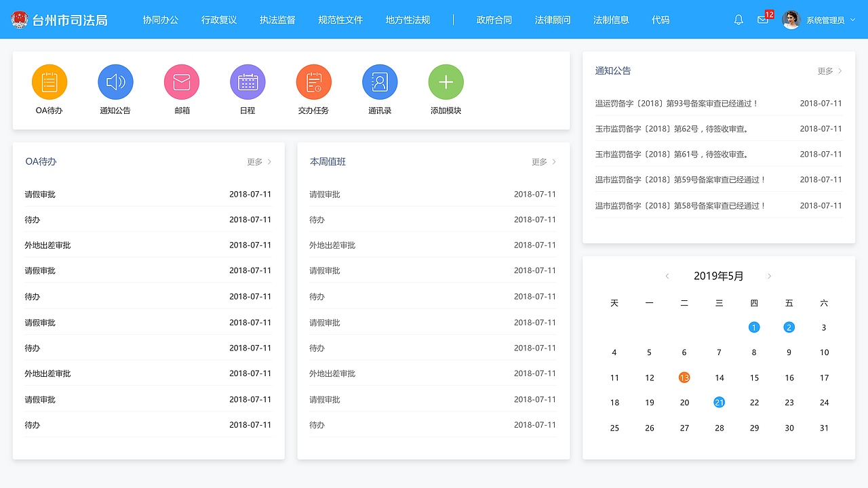Open the 邮箱 mail icon
Screen dimensions: 868x488
(x=182, y=81)
